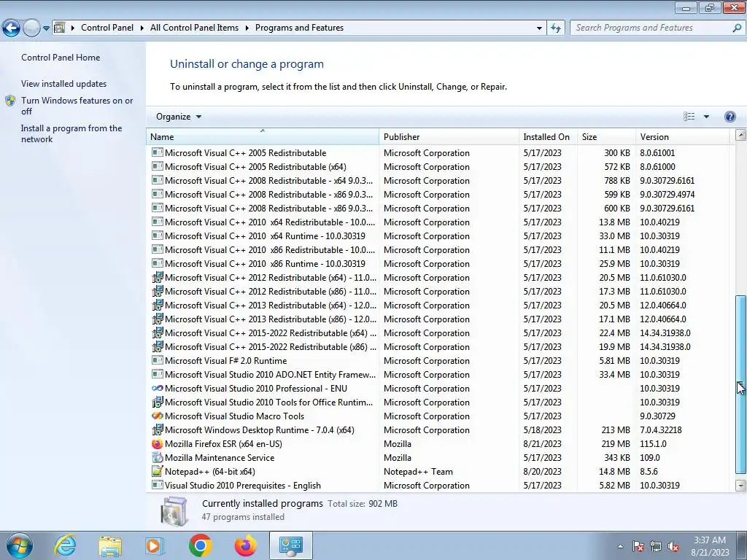The image size is (747, 560).
Task: Click Notepad++ Team publisher cell
Action: pyautogui.click(x=418, y=472)
